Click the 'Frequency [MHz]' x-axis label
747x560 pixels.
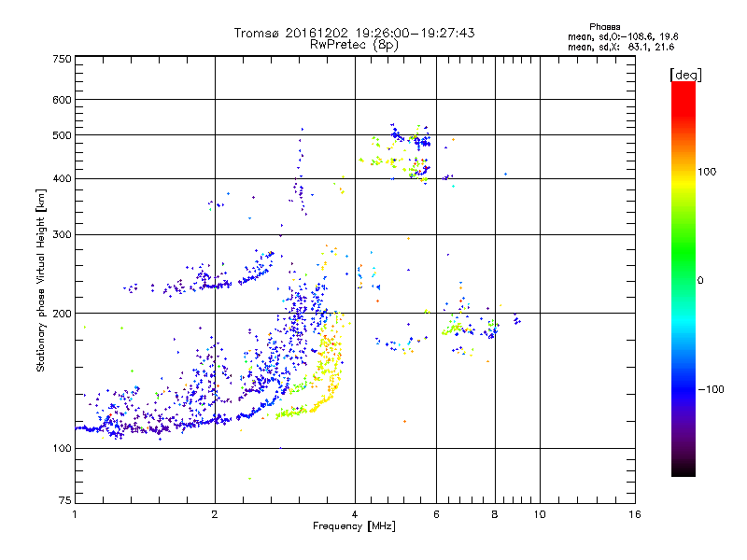pos(354,526)
